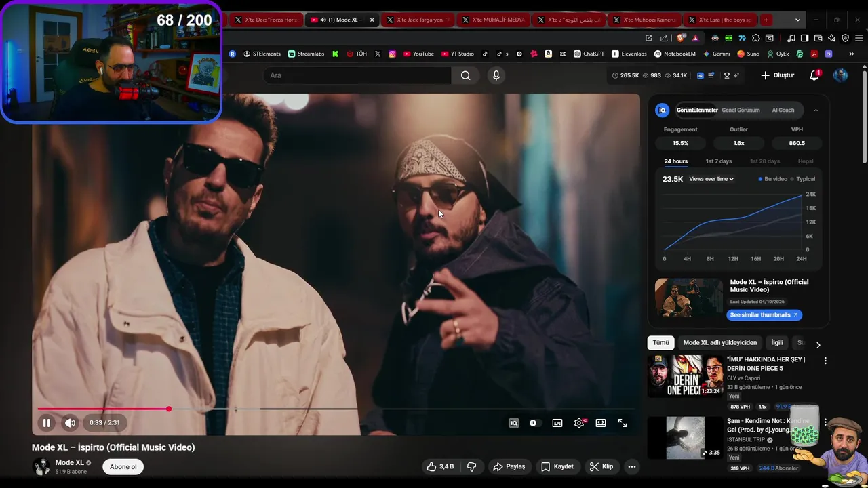Open Elevenlabs bookmark
Viewport: 868px width, 488px height.
point(629,54)
